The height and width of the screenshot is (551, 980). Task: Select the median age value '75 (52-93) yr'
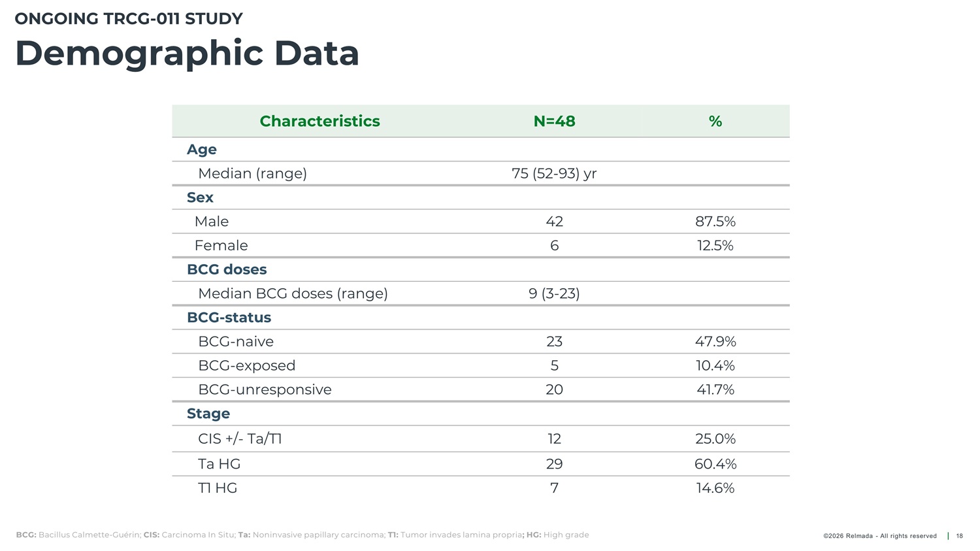[554, 174]
